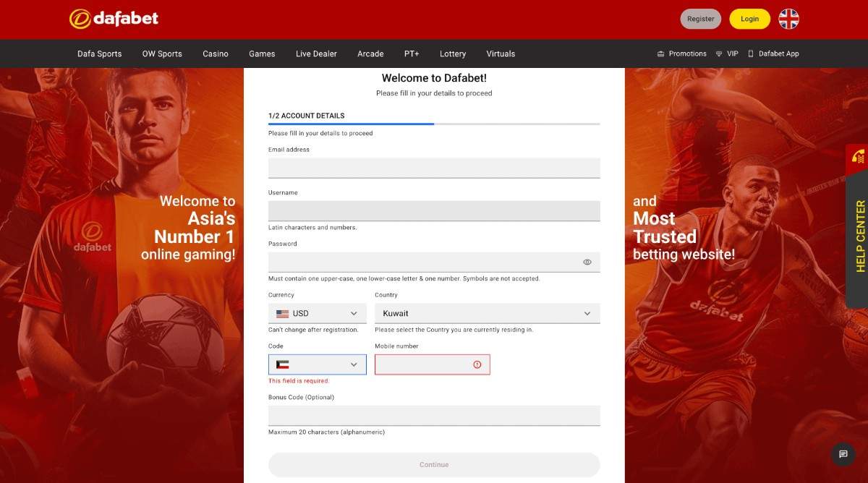This screenshot has width=868, height=483.
Task: Focus the Email address field
Action: [434, 168]
